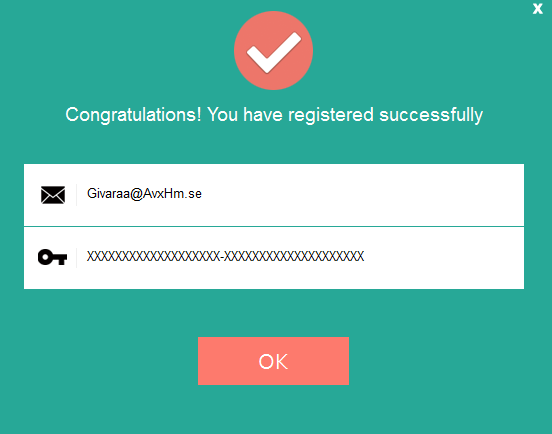
Task: Click the first X block of the license key
Action: [153, 256]
